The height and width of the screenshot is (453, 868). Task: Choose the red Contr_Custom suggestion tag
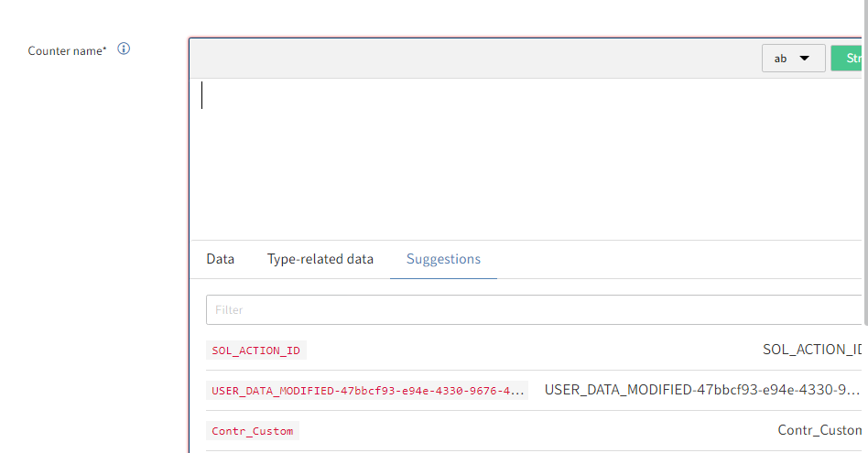[253, 431]
